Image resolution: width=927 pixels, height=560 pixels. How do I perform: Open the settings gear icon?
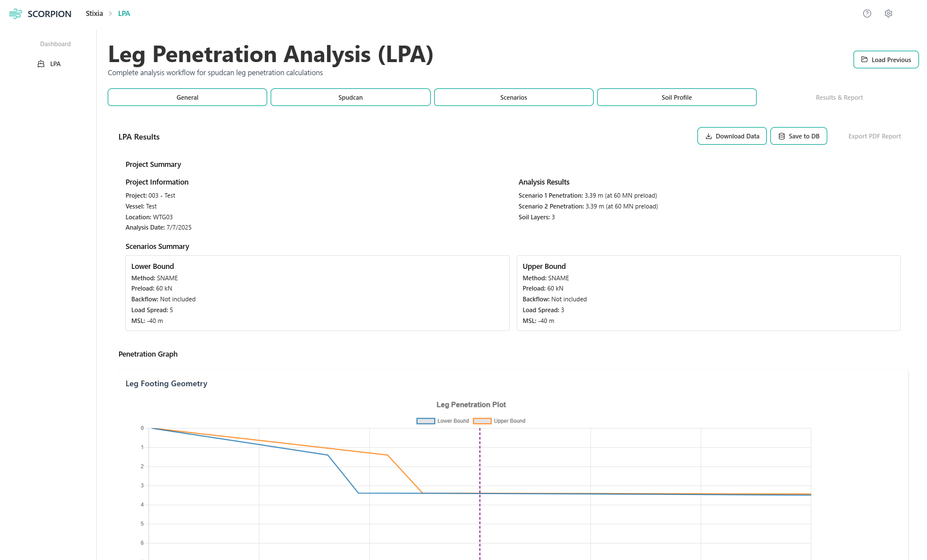pos(888,14)
